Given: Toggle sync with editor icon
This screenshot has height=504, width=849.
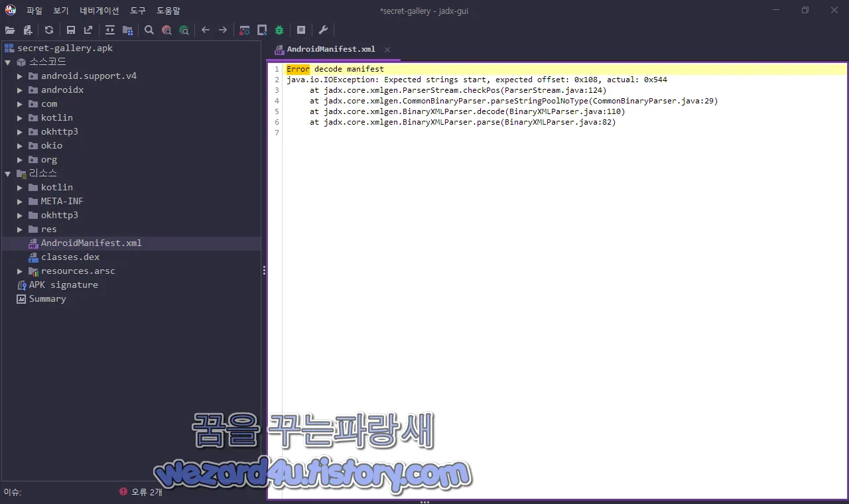Looking at the screenshot, I should click(x=110, y=30).
